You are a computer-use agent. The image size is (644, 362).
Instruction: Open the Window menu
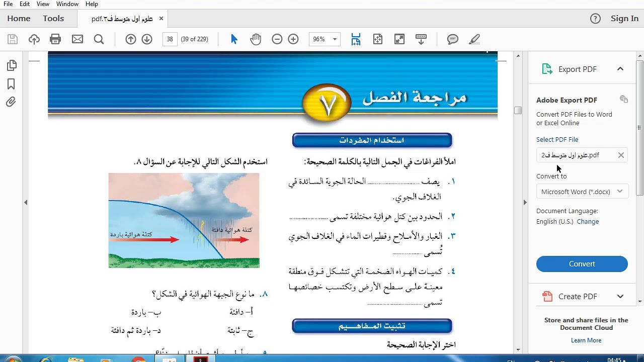coord(67,4)
